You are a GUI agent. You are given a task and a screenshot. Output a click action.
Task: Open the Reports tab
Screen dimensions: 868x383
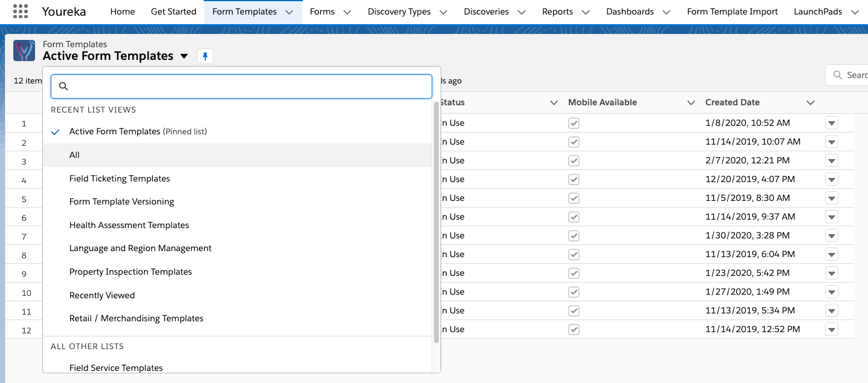pyautogui.click(x=557, y=11)
